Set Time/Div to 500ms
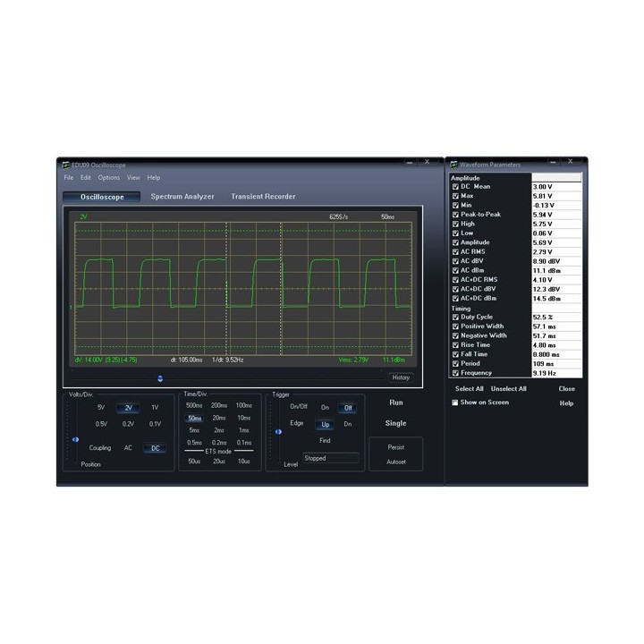644x644 pixels. click(194, 405)
